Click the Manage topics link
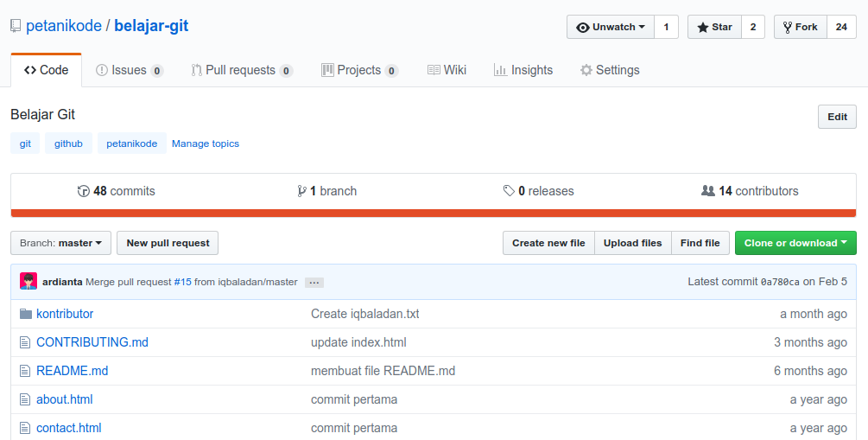Screen dimensions: 868x440 pos(206,143)
